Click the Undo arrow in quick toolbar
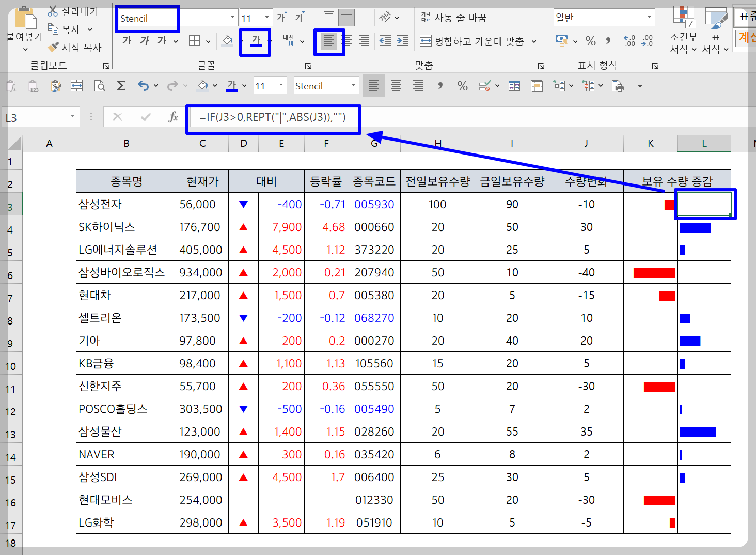Viewport: 756px width, 555px height. point(143,86)
